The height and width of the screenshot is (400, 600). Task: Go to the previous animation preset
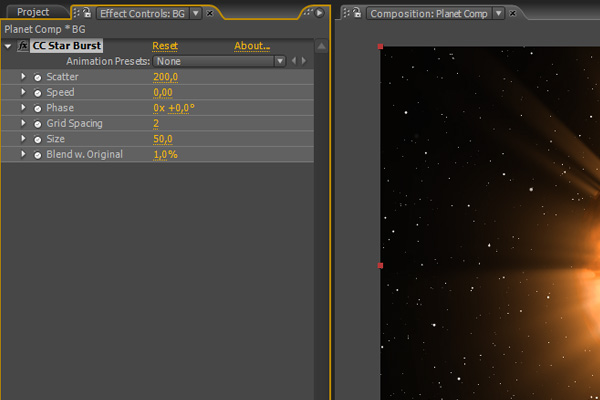294,61
